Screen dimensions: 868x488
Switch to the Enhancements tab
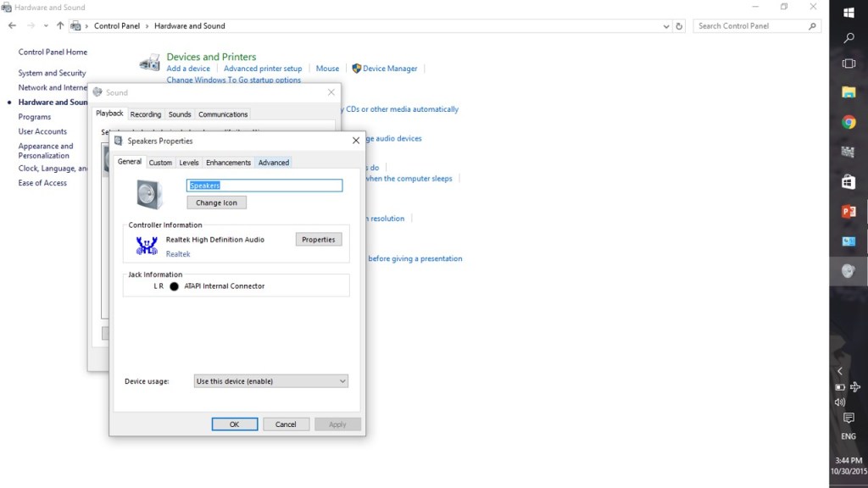point(228,163)
